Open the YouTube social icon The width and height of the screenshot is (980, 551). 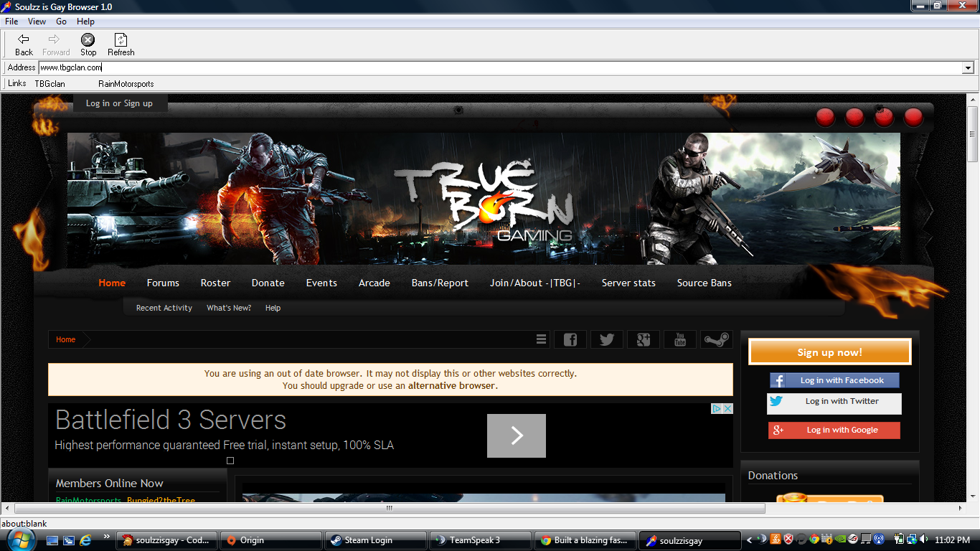(680, 339)
